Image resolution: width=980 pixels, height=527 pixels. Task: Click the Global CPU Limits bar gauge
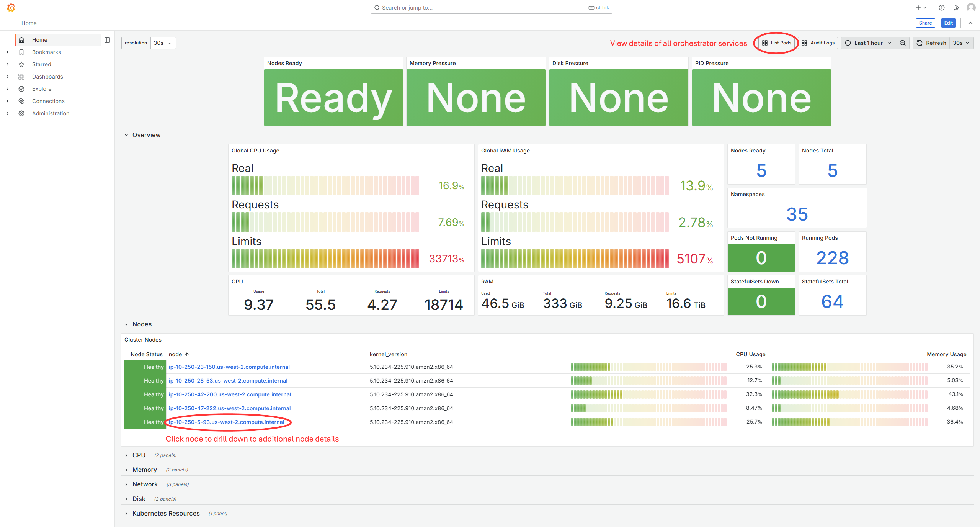point(325,259)
